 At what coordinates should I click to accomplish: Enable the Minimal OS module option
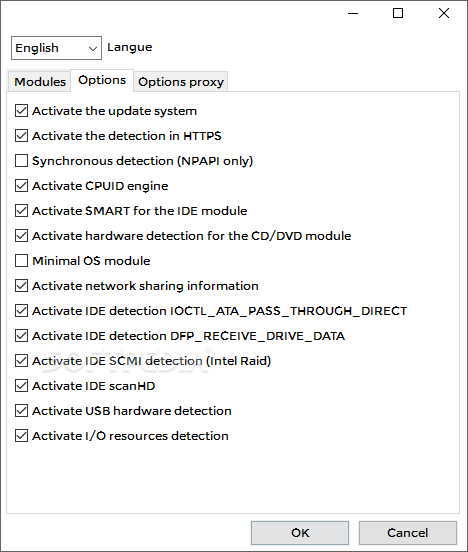(x=21, y=261)
